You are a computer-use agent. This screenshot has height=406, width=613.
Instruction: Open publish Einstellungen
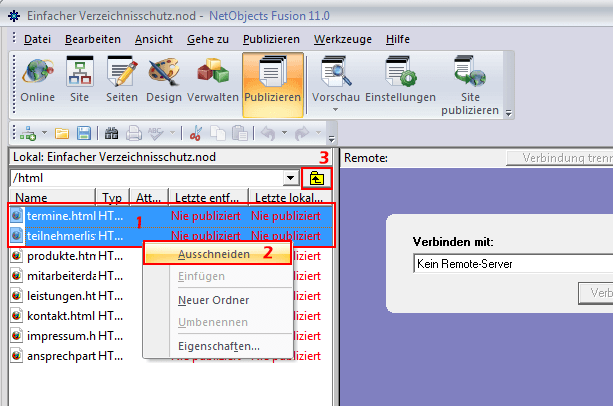coord(400,81)
